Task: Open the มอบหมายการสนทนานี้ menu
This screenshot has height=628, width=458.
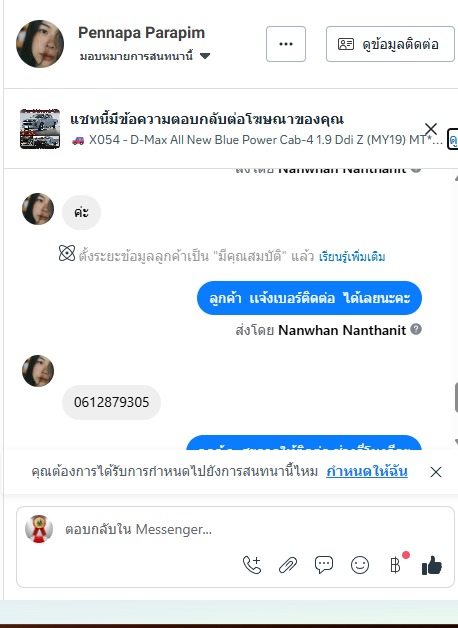Action: [145, 56]
